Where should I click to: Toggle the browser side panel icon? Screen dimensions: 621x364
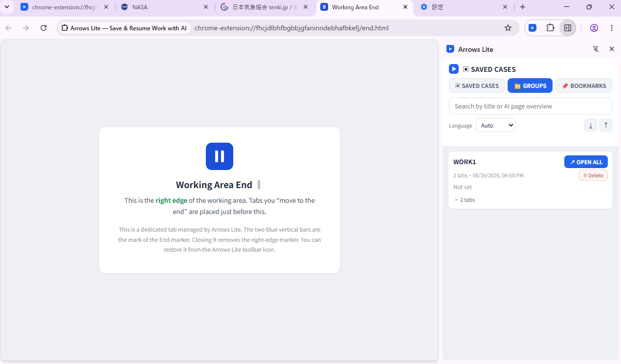pos(568,28)
